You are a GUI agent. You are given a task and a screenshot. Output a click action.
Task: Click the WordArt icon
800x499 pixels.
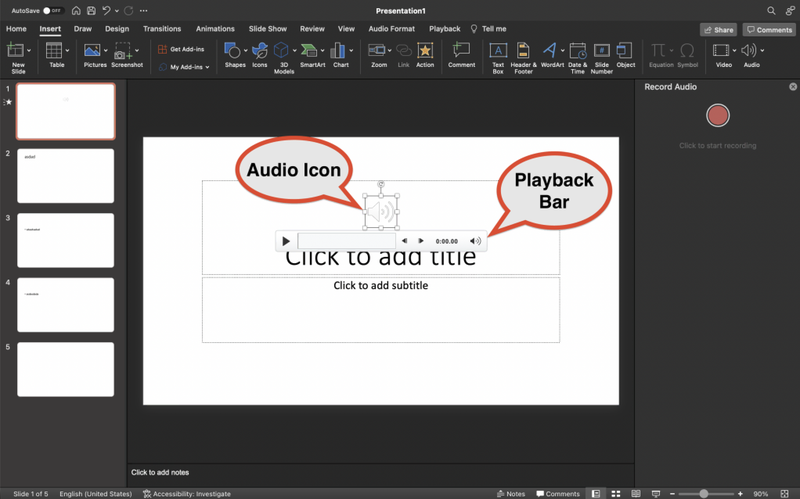coord(549,51)
